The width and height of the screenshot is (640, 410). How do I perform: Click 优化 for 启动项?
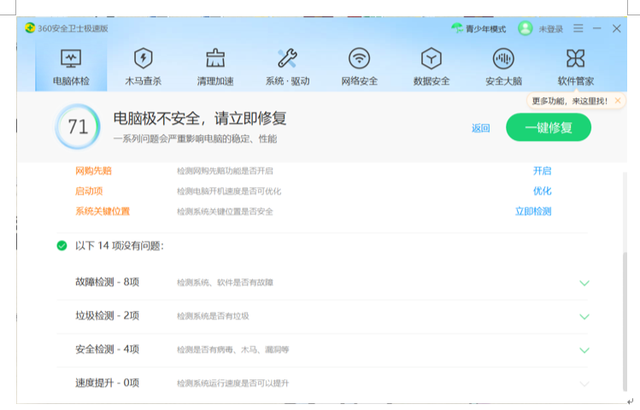pyautogui.click(x=542, y=191)
